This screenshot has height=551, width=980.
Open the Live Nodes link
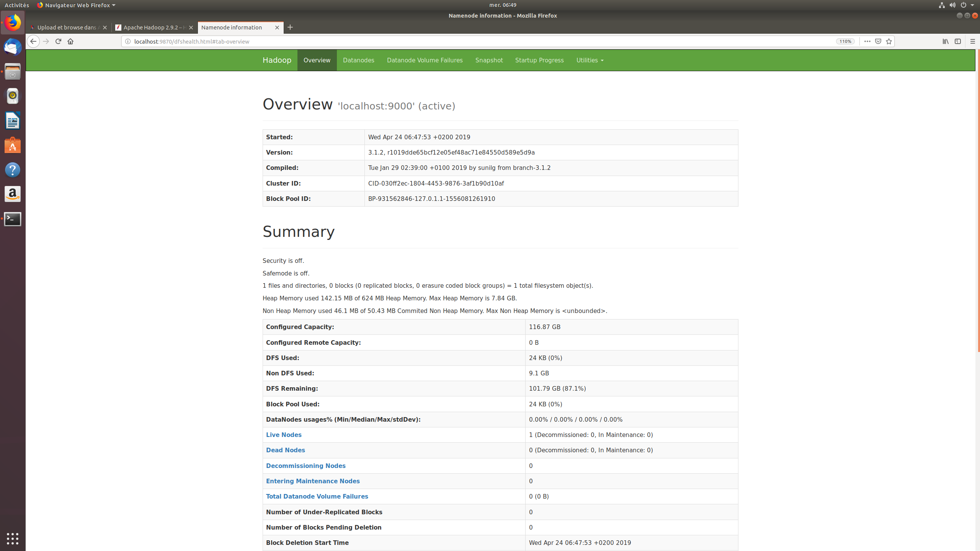pos(284,435)
